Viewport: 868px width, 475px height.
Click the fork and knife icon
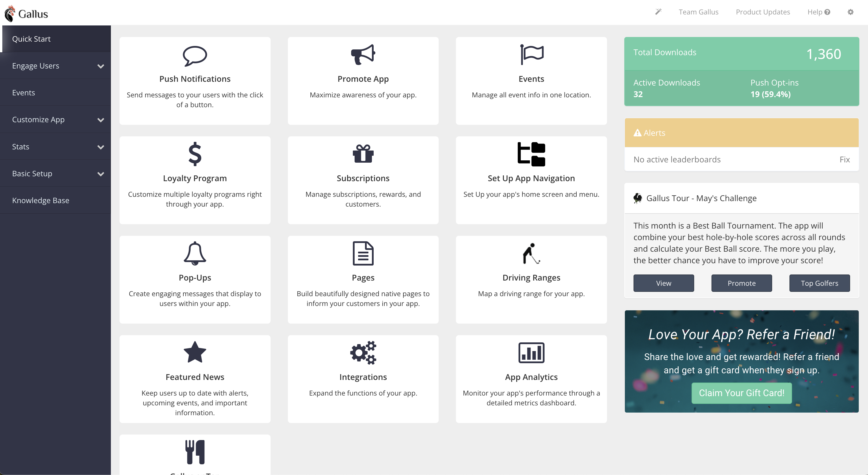[195, 452]
